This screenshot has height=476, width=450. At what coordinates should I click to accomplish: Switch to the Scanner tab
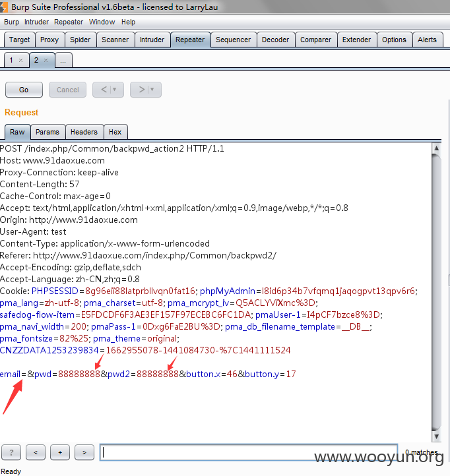pos(115,40)
